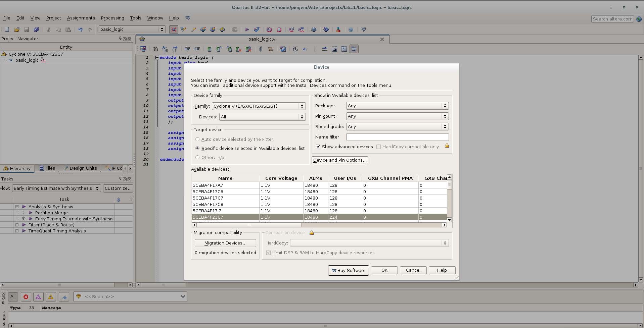
Task: Toggle 'HardCopy compatible only' checkbox
Action: pyautogui.click(x=378, y=147)
